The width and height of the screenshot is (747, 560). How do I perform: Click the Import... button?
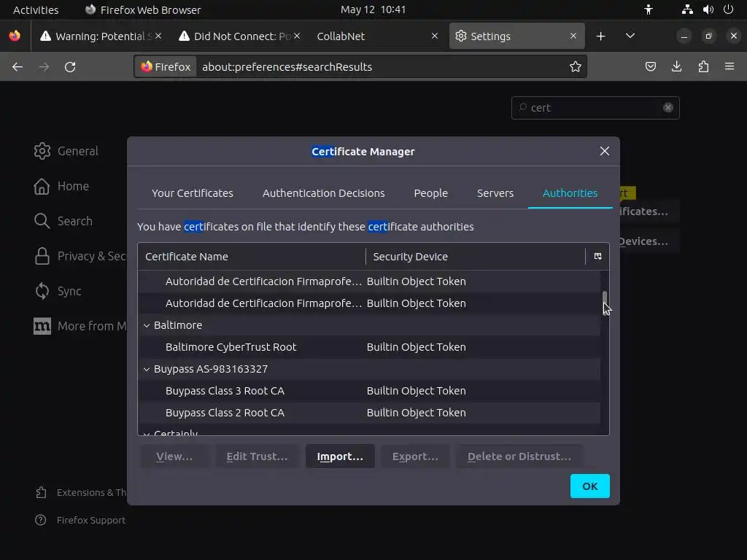[x=340, y=456]
